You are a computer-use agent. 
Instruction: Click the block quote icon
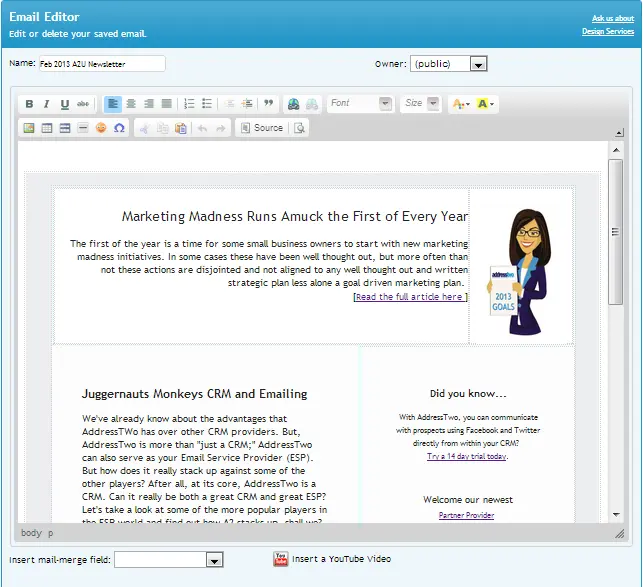(x=268, y=104)
